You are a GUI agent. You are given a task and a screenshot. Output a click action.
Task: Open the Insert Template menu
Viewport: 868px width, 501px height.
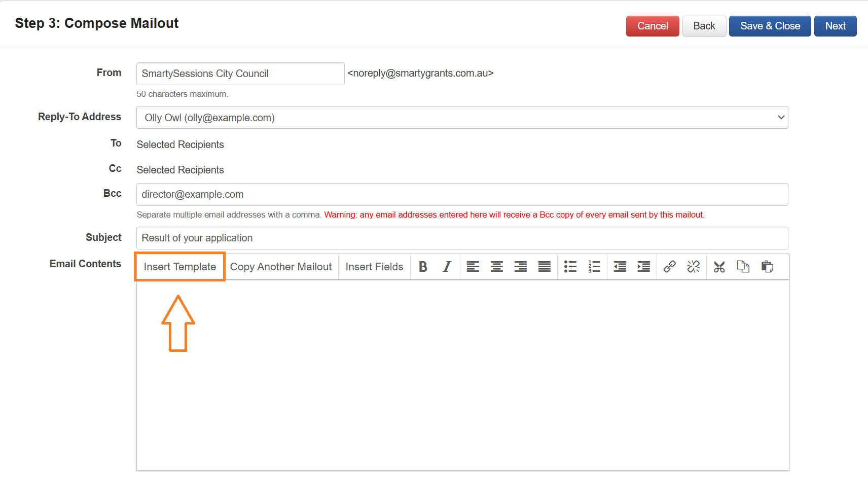[x=180, y=267]
